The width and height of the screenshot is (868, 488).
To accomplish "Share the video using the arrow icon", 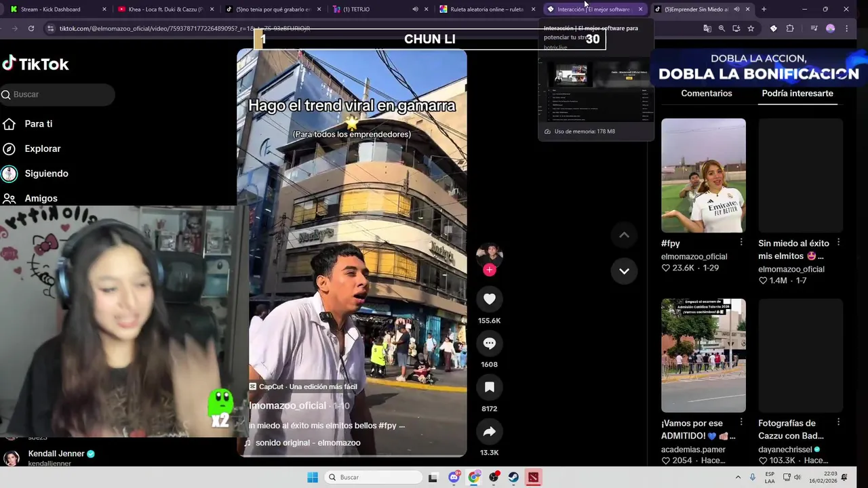I will pos(489,432).
